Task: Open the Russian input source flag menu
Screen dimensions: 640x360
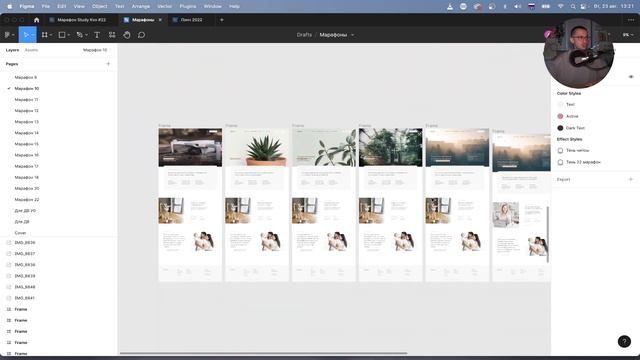Action: (x=531, y=7)
